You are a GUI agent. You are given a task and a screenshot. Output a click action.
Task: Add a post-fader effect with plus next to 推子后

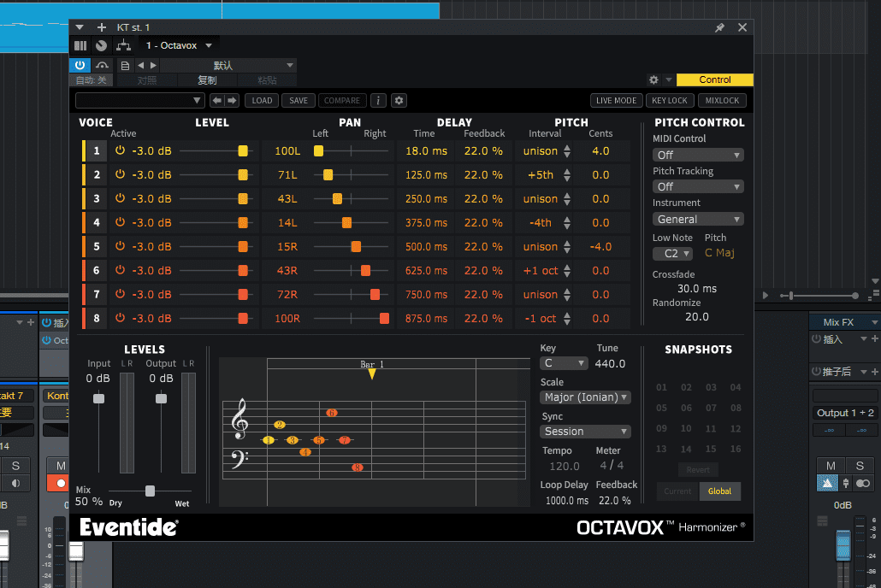[874, 372]
